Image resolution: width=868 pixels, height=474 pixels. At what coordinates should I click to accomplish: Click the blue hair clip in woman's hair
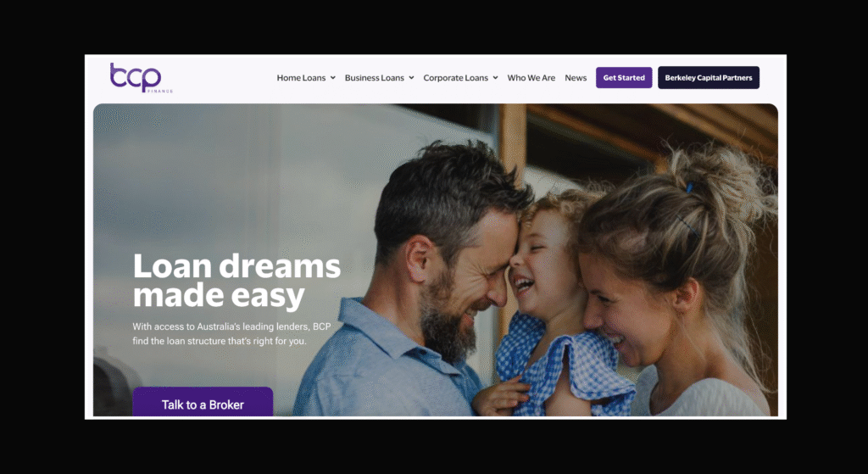[x=690, y=187]
